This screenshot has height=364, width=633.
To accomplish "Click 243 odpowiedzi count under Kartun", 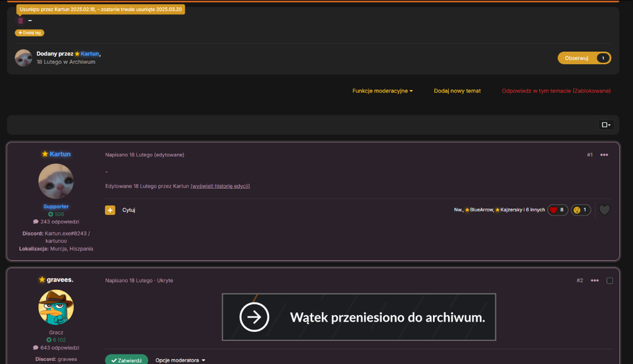I will (x=56, y=222).
